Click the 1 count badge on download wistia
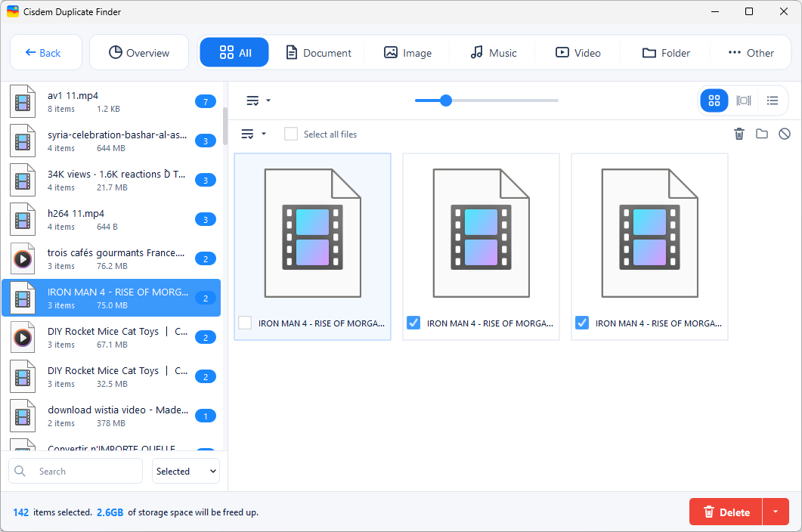802x532 pixels. click(206, 416)
